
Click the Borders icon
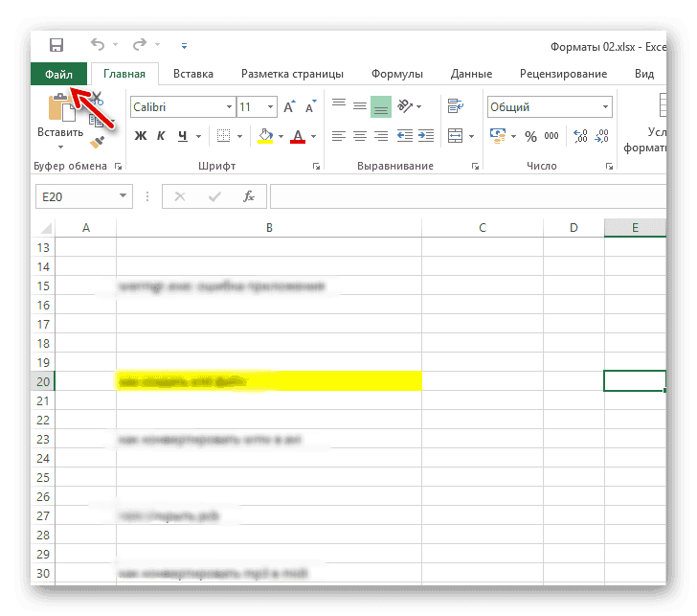(223, 136)
